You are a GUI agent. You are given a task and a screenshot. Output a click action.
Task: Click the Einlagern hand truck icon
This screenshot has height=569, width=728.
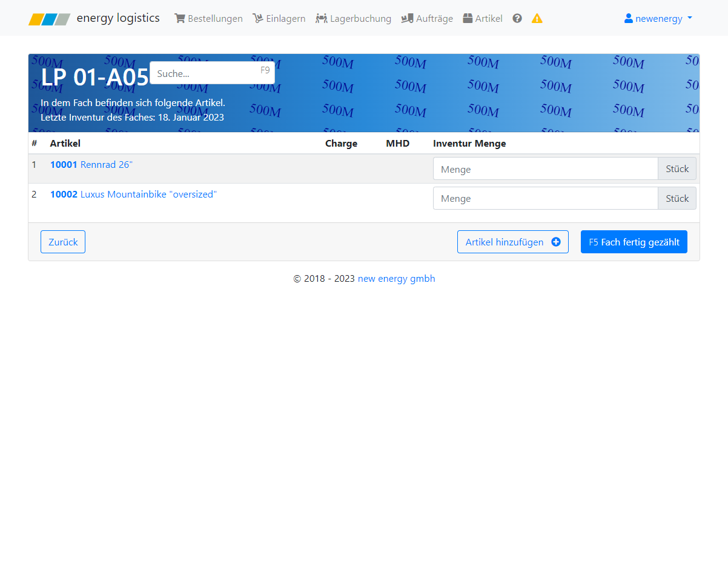[x=258, y=18]
